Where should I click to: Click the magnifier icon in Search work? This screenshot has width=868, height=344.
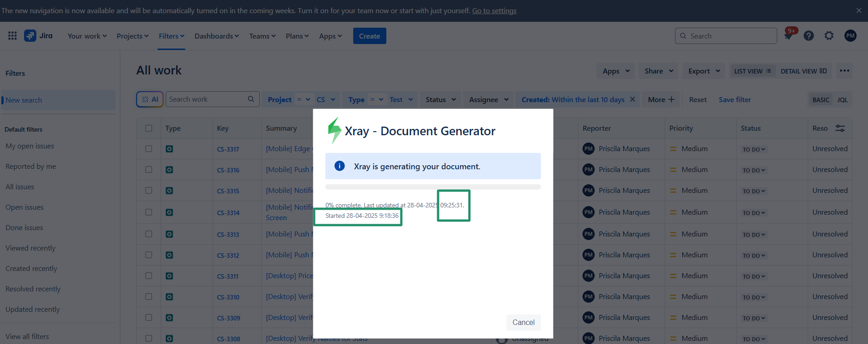251,99
